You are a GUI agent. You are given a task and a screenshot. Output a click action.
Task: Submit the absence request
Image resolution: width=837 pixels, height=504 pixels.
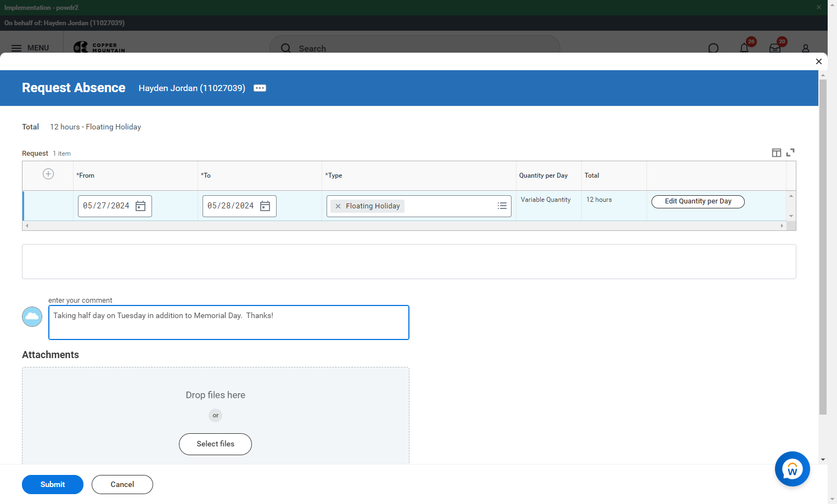click(53, 484)
